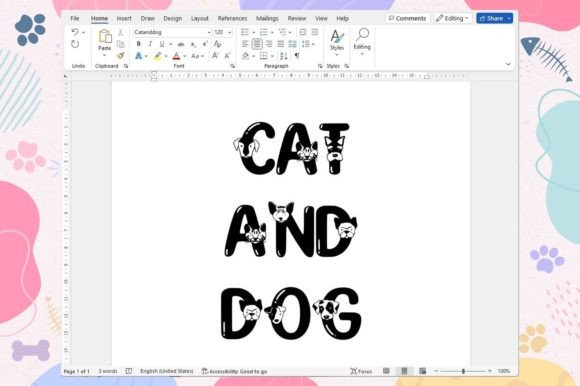Apply the Text Effects blue A
The image size is (580, 386).
[139, 56]
